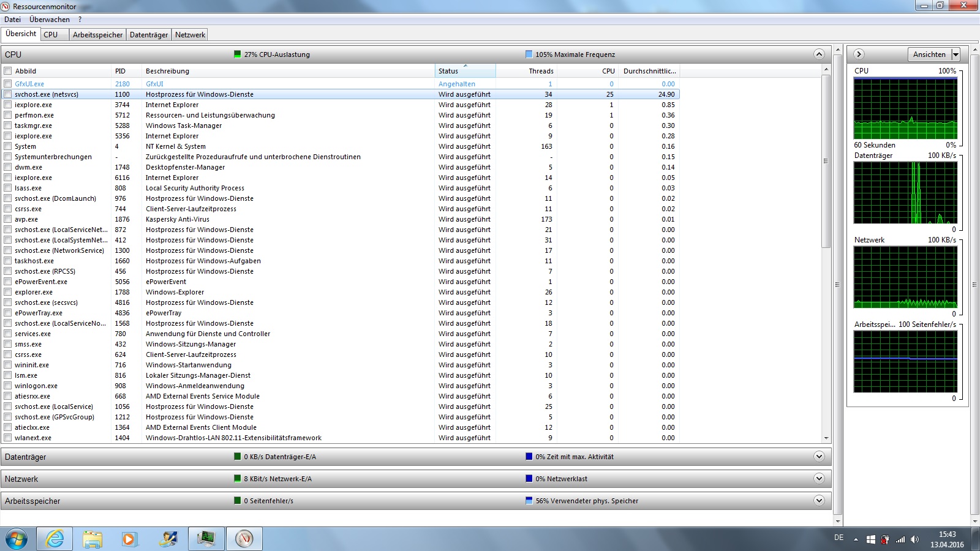
Task: Click the 'Angehalten' status of GfxUI.exe
Action: pyautogui.click(x=457, y=84)
